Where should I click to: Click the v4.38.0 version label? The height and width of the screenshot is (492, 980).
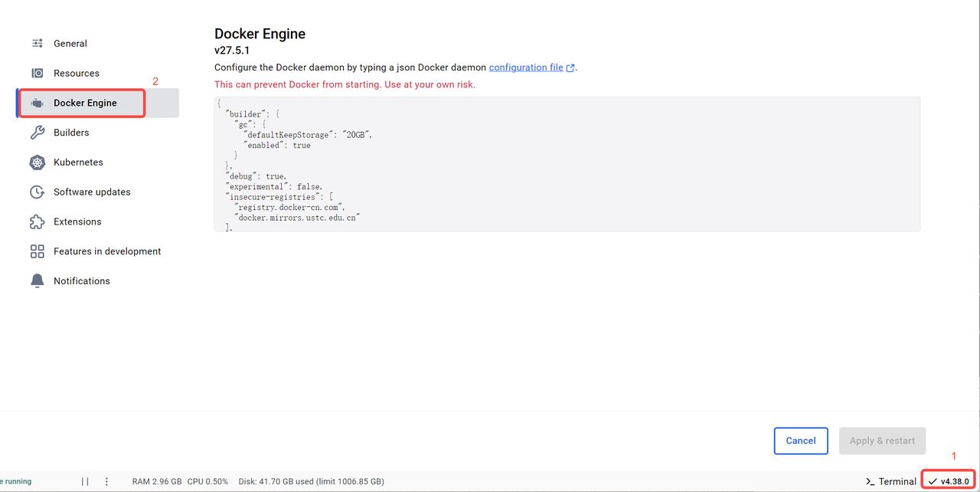point(955,481)
